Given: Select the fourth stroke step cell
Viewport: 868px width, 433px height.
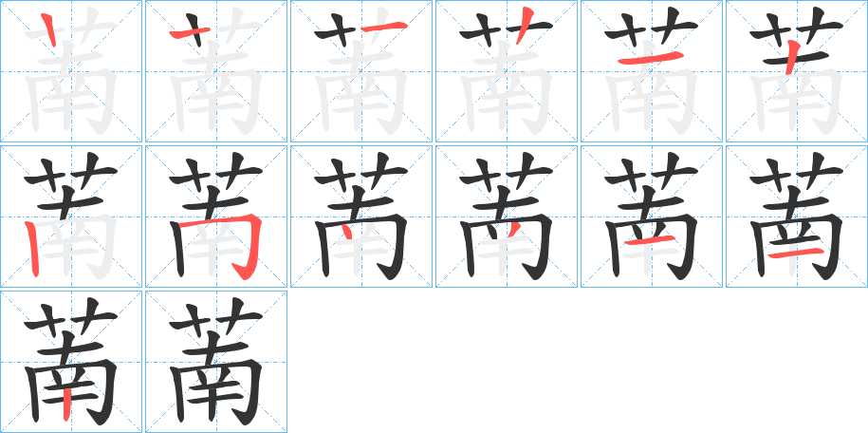Looking at the screenshot, I should point(507,71).
